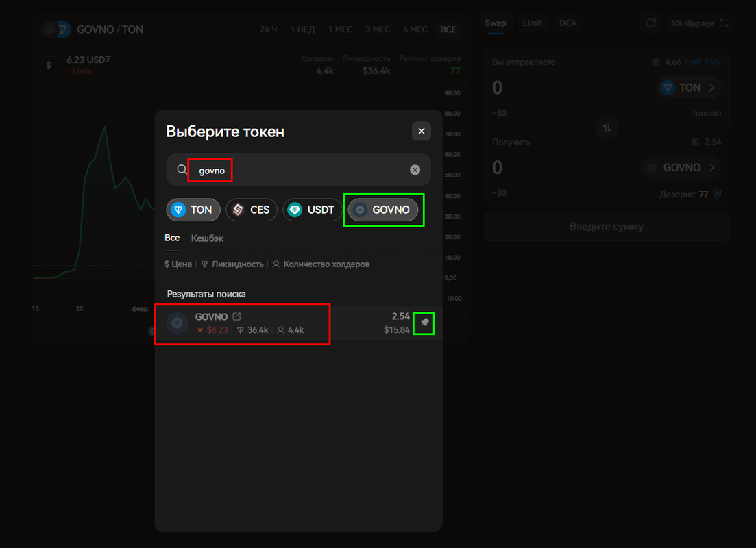Open the DCA tab
The height and width of the screenshot is (548, 756).
coord(568,23)
